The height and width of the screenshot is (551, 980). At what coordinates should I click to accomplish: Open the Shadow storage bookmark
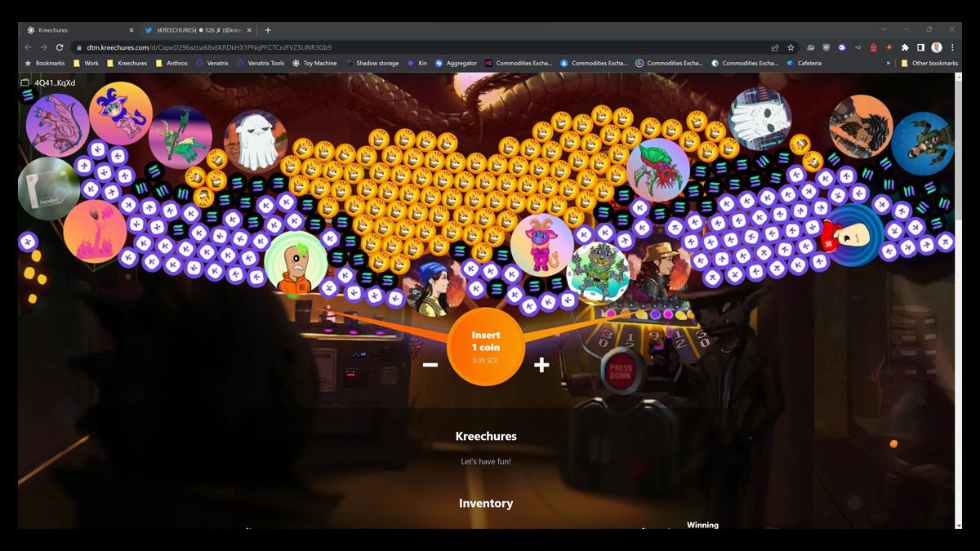(372, 63)
